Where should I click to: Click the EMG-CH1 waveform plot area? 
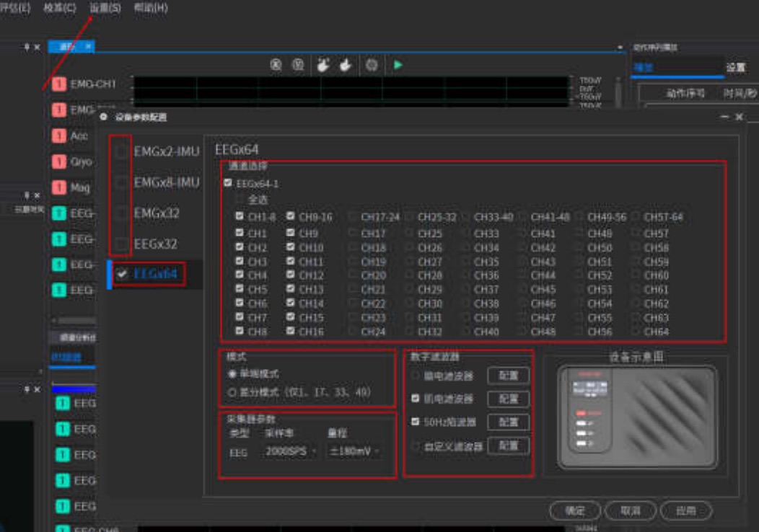point(351,88)
